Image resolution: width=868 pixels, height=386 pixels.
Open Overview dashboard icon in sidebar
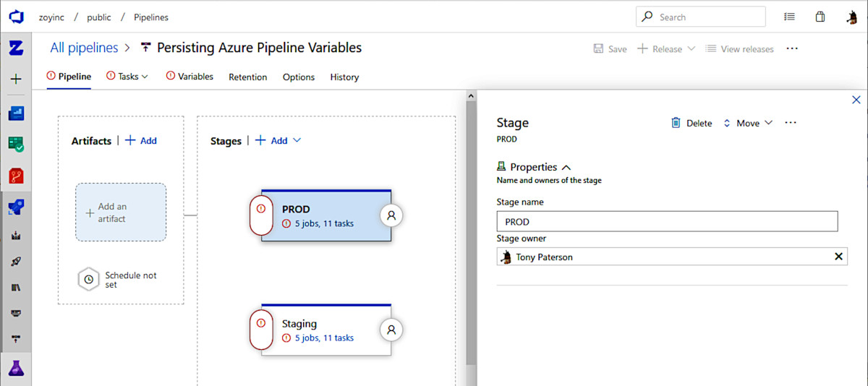click(16, 113)
